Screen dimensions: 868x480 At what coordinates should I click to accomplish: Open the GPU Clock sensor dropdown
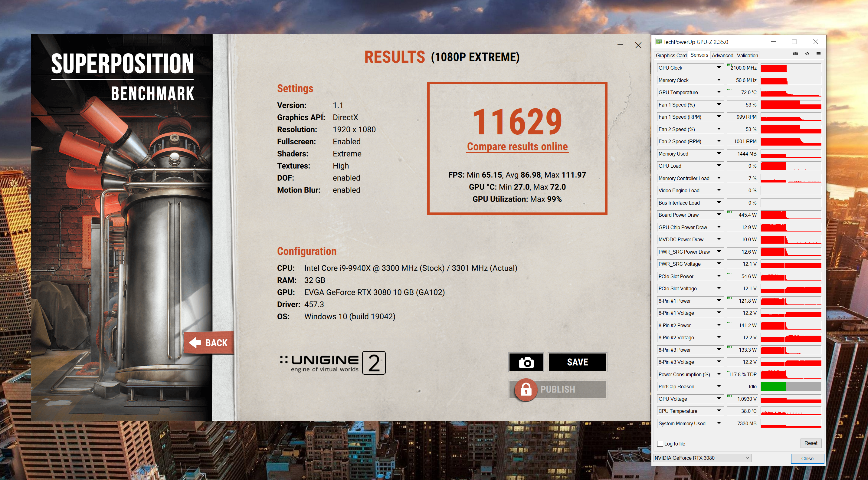click(719, 68)
